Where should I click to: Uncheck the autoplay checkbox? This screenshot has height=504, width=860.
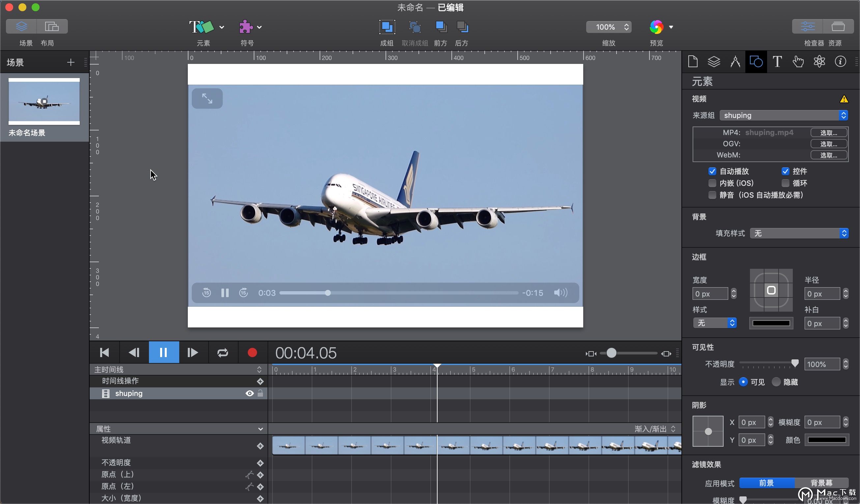(x=712, y=171)
